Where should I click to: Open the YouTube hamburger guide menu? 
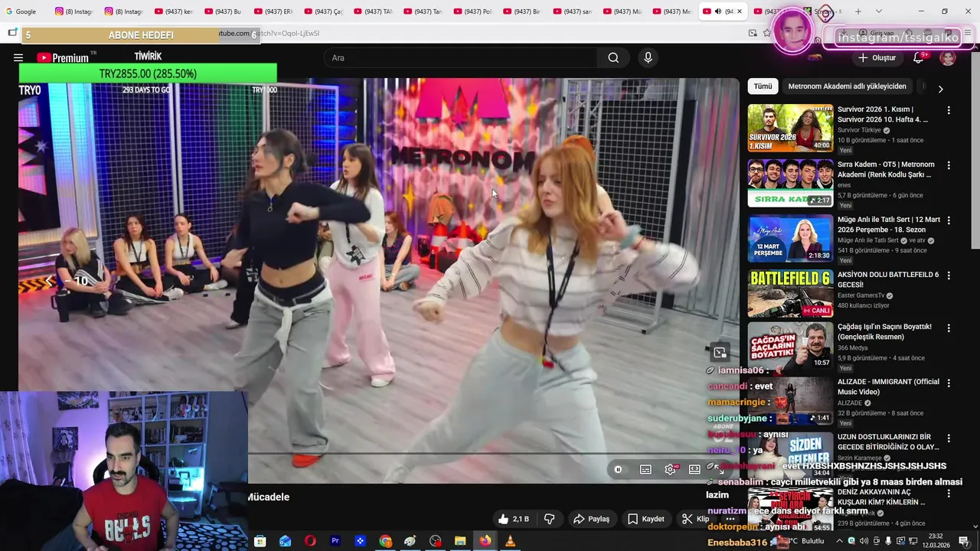pyautogui.click(x=18, y=57)
